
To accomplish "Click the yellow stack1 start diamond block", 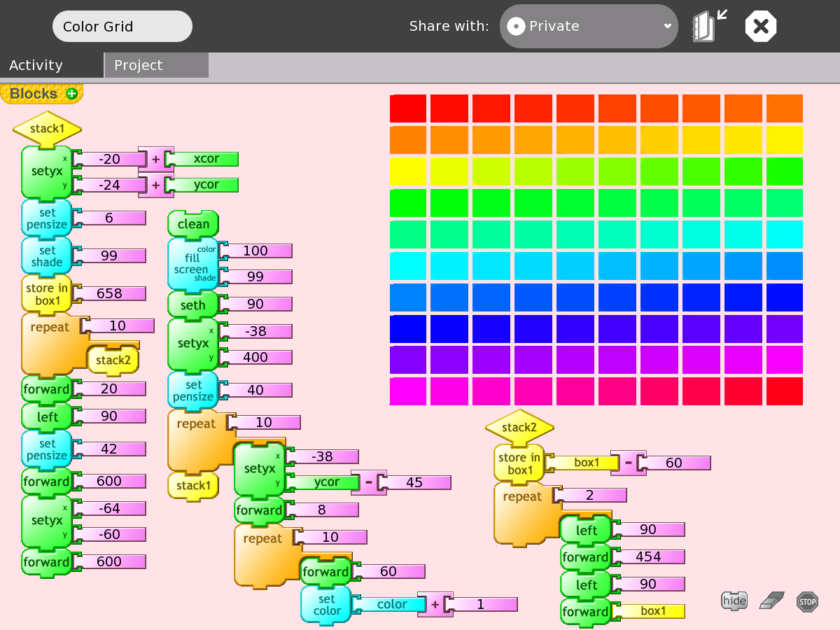I will coord(47,129).
